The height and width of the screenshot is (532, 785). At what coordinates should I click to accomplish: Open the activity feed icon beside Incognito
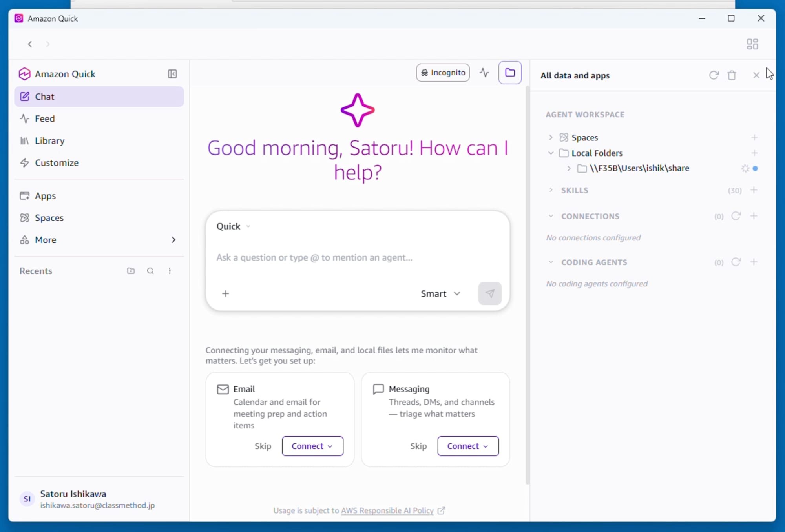[484, 73]
